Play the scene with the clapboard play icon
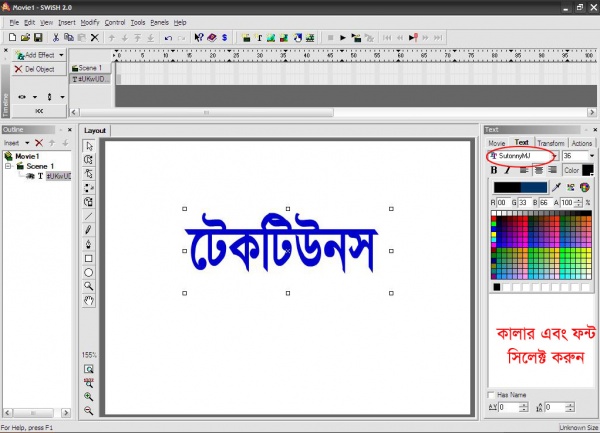The height and width of the screenshot is (433, 600). [x=356, y=38]
